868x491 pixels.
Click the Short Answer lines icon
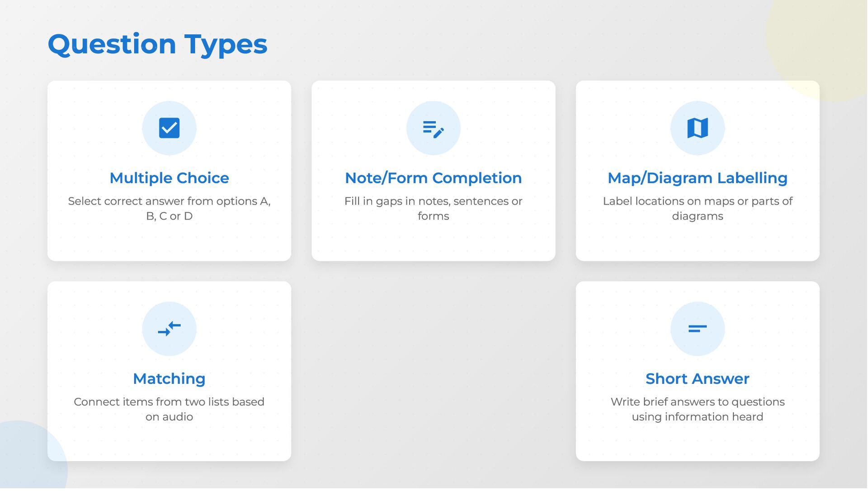point(697,329)
